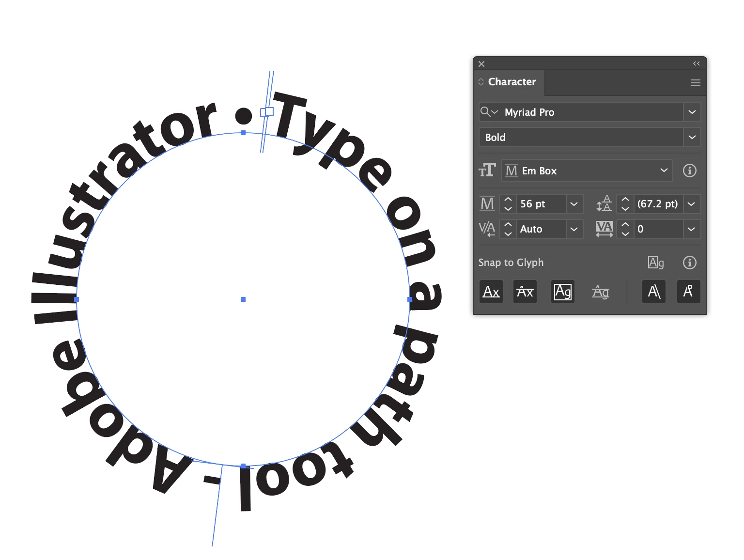Viewport: 744px width, 560px height.
Task: Click the info icon beside Snap to Glyph
Action: 690,263
